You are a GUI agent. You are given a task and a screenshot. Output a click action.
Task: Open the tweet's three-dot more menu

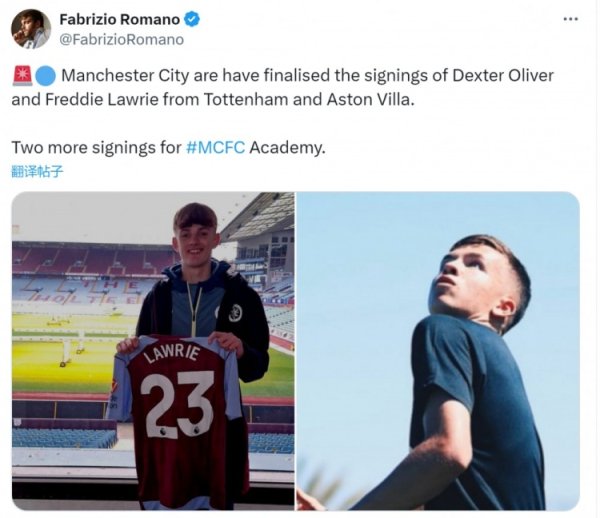tap(570, 19)
